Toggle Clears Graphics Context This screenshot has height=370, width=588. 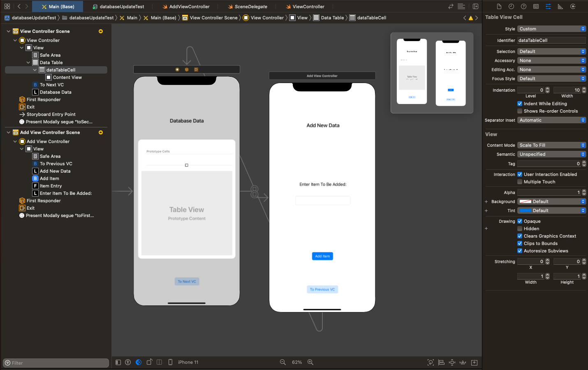coord(520,236)
